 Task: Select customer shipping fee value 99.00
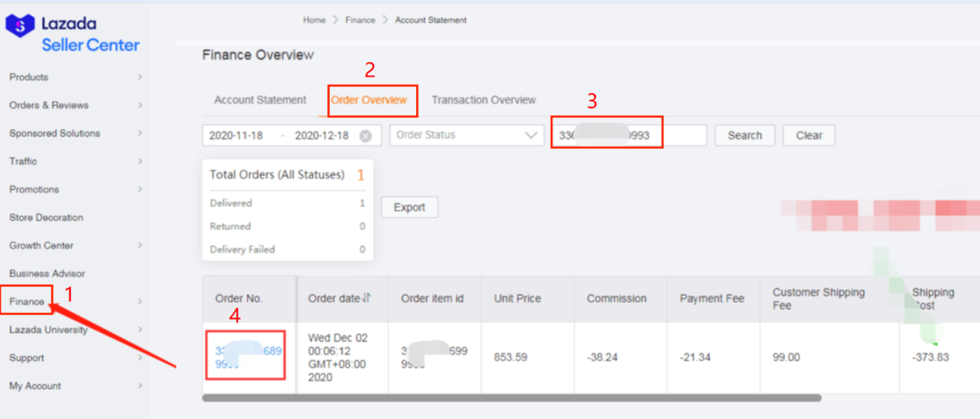pyautogui.click(x=787, y=357)
